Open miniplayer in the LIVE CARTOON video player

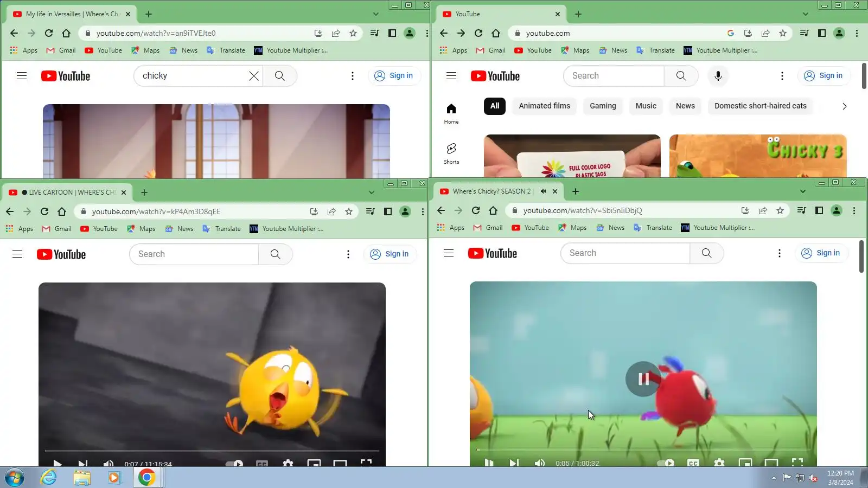pyautogui.click(x=314, y=463)
